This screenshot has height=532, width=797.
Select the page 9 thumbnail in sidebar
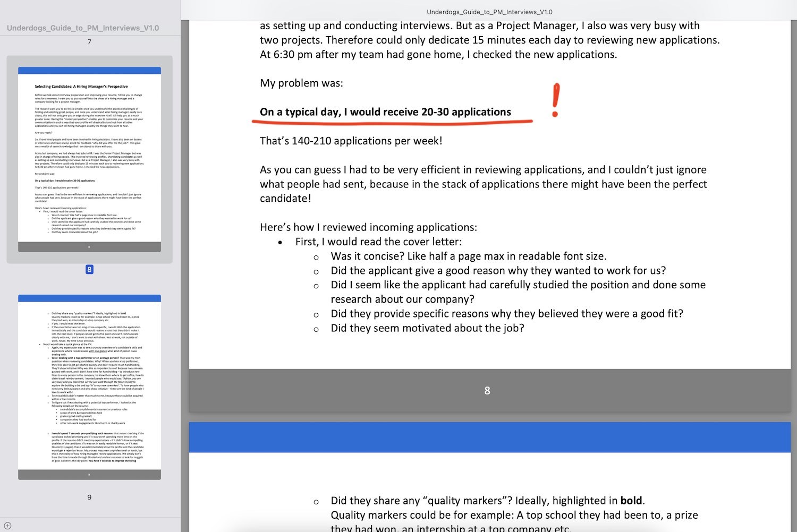[x=89, y=387]
